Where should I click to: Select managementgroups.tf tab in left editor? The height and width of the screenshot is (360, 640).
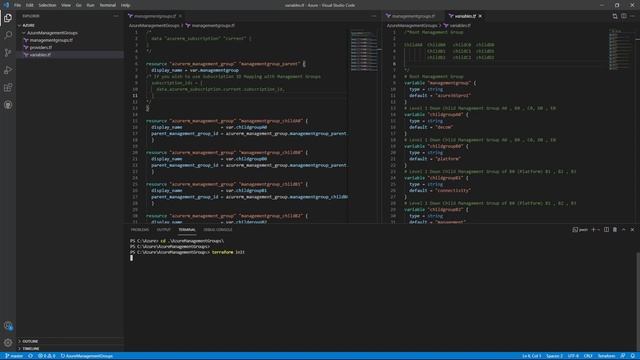tap(155, 16)
